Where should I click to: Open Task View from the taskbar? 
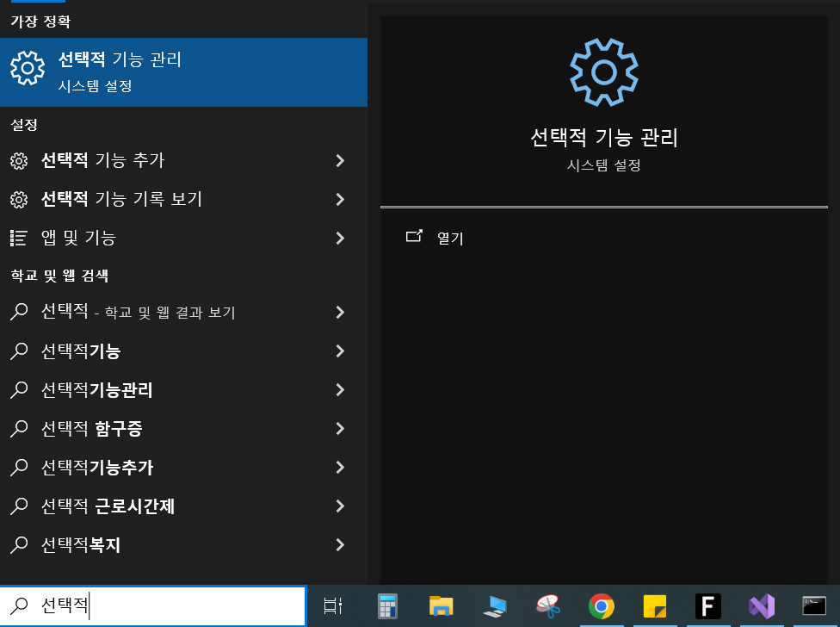click(333, 606)
